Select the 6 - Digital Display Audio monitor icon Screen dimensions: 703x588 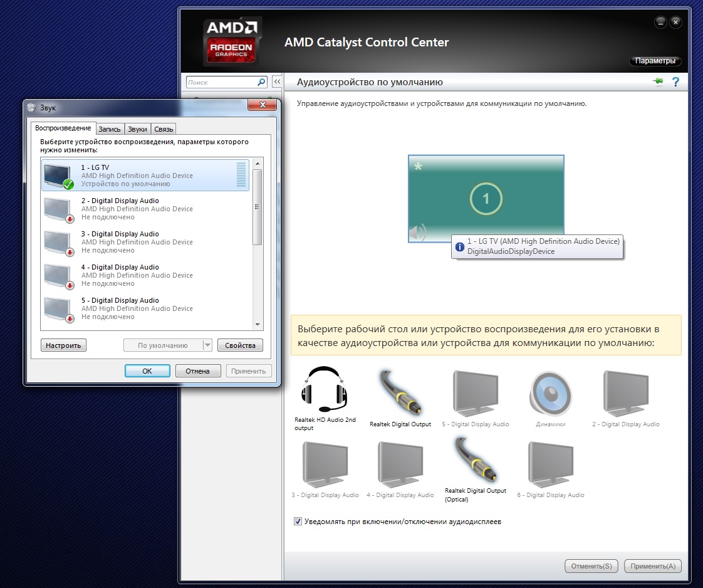pos(551,465)
